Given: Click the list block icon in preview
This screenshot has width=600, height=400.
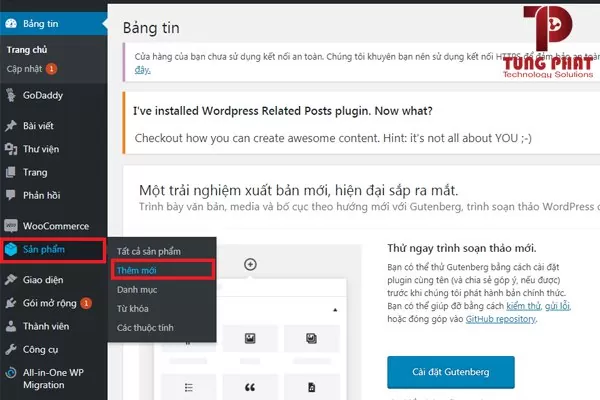Looking at the screenshot, I should (189, 387).
